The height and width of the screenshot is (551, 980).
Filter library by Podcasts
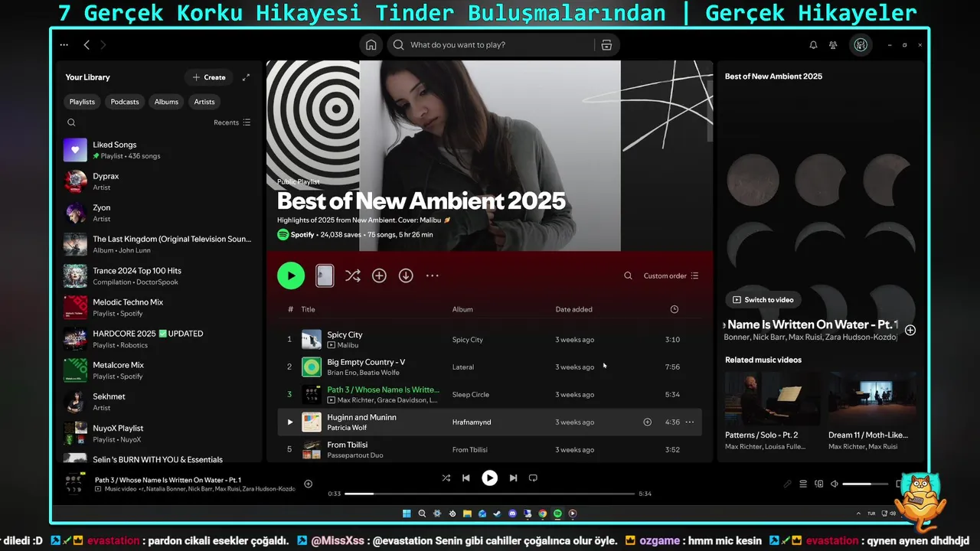click(x=125, y=102)
